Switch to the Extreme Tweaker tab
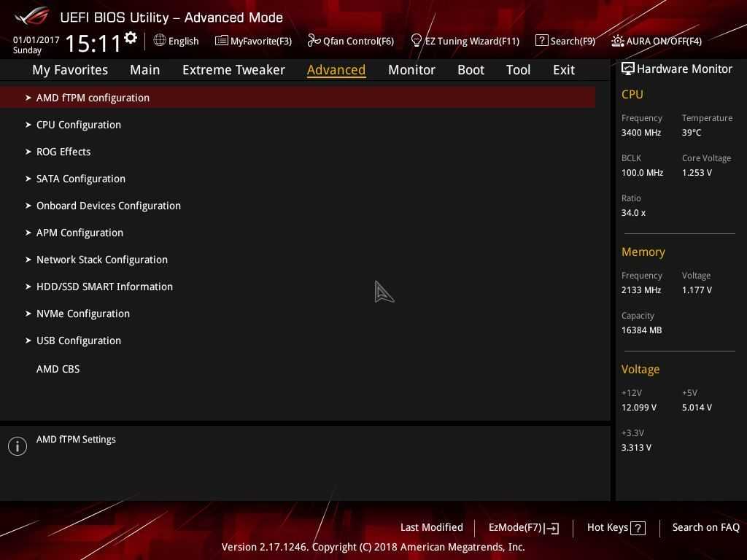Image resolution: width=747 pixels, height=560 pixels. coord(233,70)
